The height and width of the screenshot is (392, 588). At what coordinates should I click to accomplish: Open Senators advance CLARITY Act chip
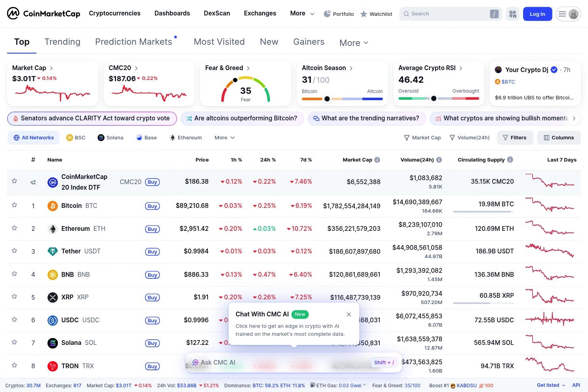[92, 118]
